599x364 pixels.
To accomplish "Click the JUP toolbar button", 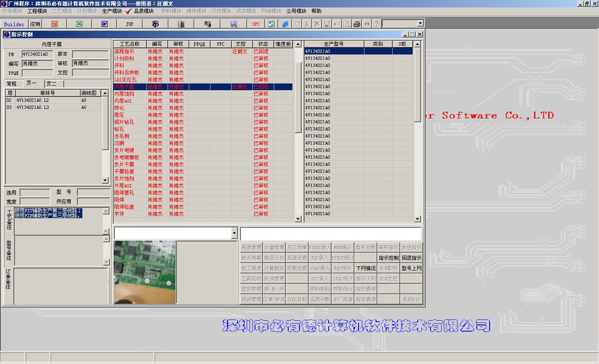I will (129, 24).
